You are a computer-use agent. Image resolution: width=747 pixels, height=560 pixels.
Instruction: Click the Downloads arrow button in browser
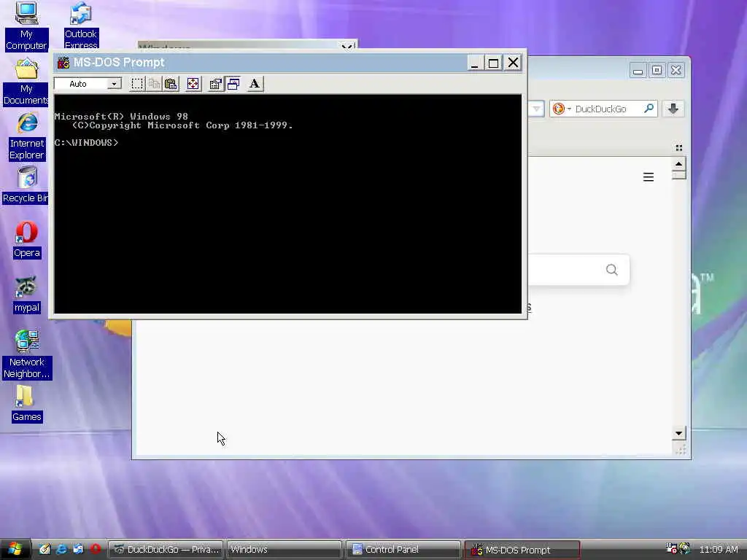coord(673,109)
